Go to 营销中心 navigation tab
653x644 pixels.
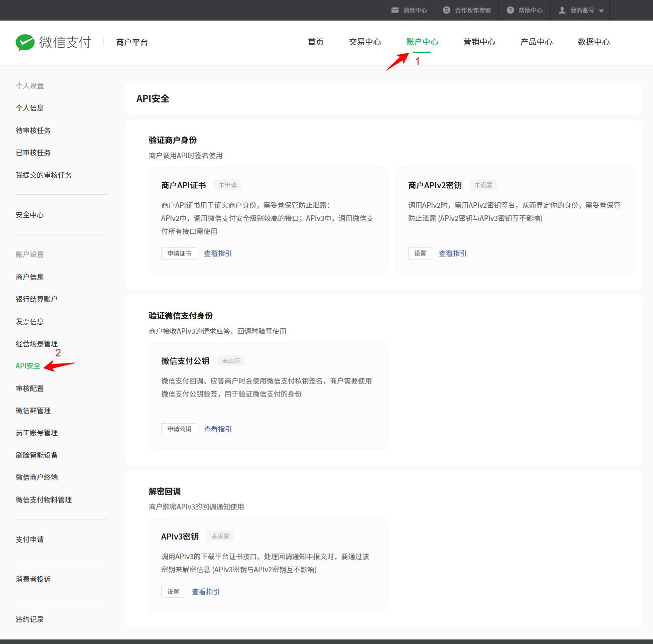tap(479, 42)
